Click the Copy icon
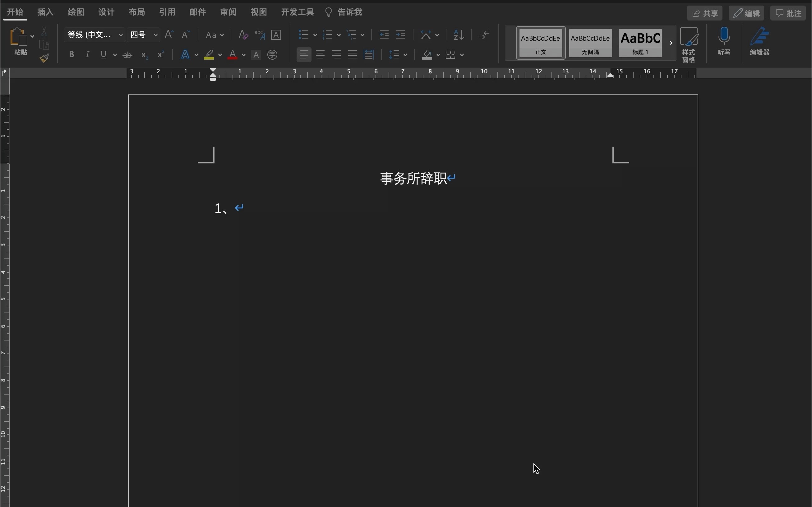The height and width of the screenshot is (507, 812). [44, 45]
